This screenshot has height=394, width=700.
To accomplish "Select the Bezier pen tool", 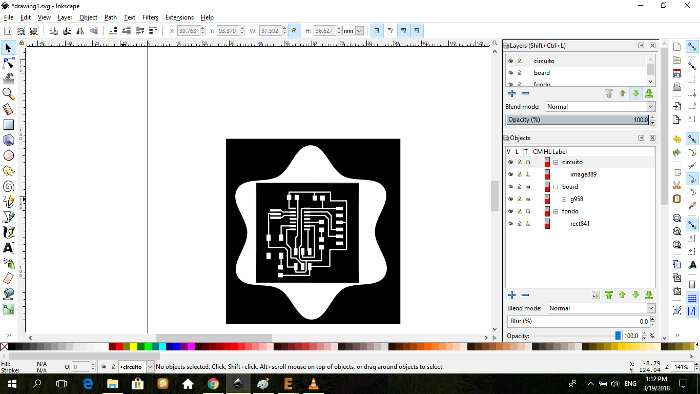I will pos(8,217).
